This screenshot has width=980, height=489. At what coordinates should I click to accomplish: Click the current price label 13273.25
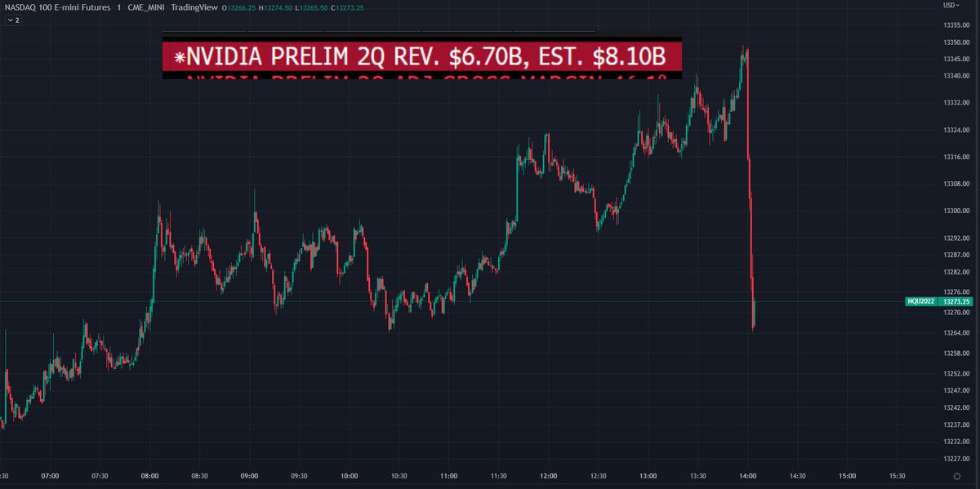(955, 302)
